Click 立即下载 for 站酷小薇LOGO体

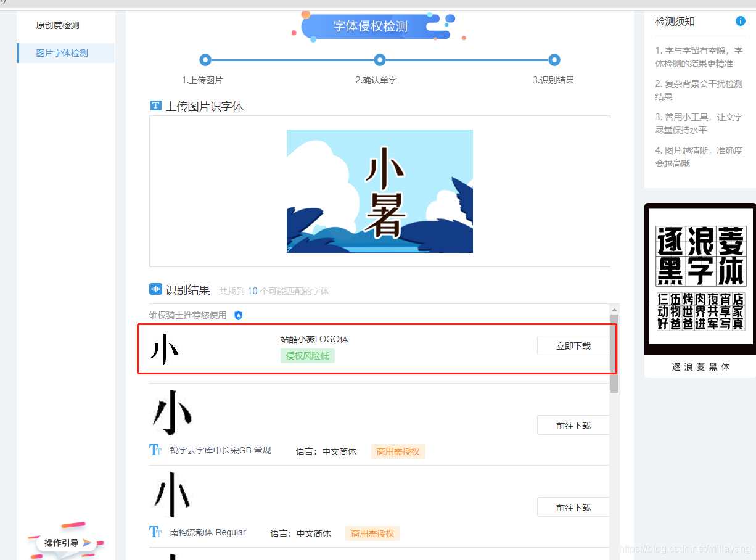coord(573,346)
